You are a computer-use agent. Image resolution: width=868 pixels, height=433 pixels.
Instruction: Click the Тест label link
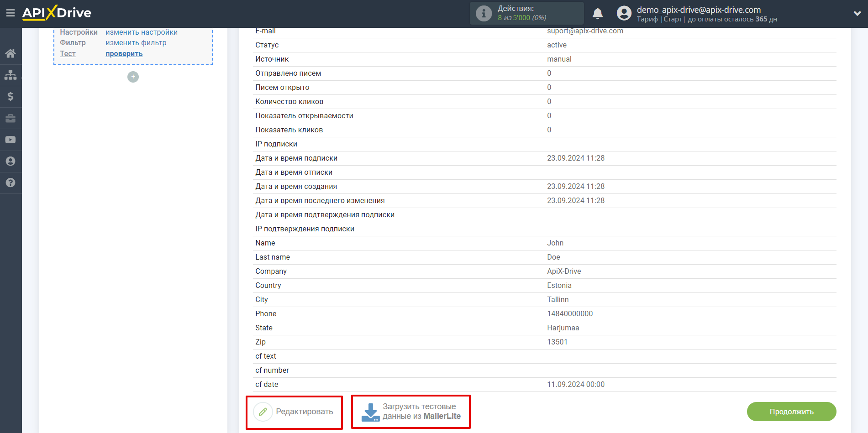(x=68, y=54)
